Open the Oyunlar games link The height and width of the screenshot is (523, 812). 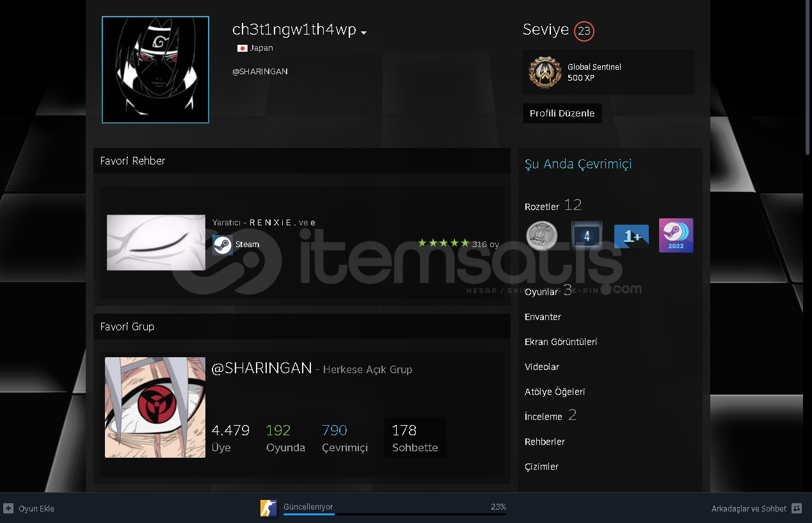point(541,292)
